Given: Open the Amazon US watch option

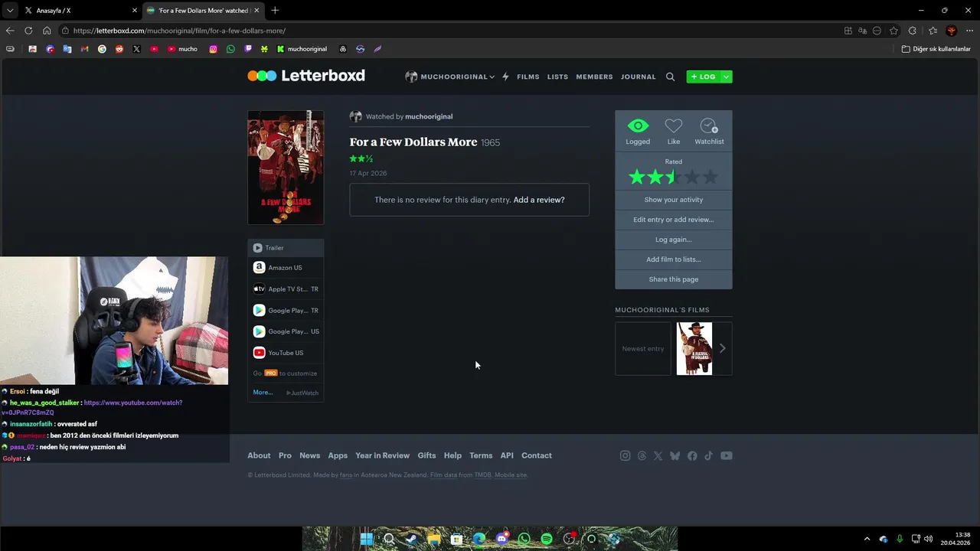Looking at the screenshot, I should (x=286, y=268).
